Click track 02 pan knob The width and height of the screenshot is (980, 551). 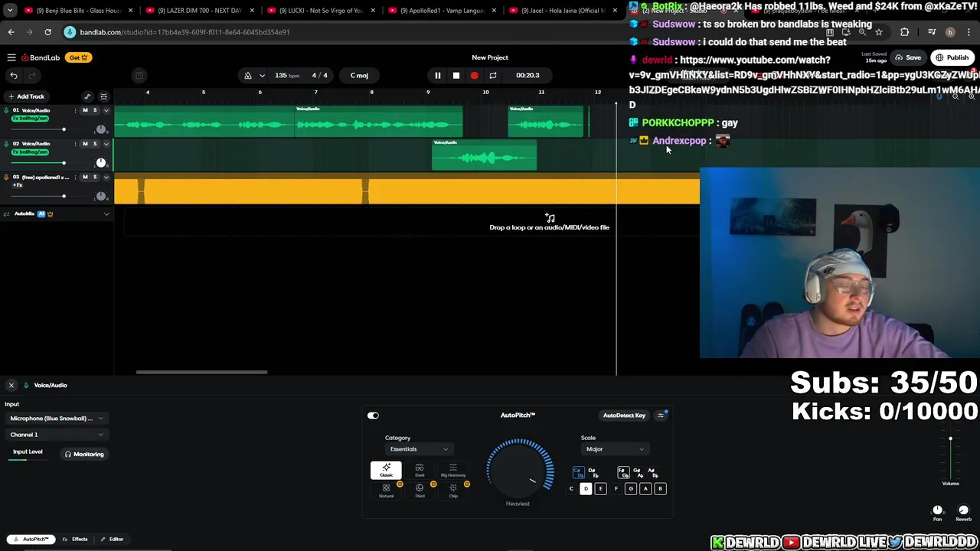click(100, 162)
